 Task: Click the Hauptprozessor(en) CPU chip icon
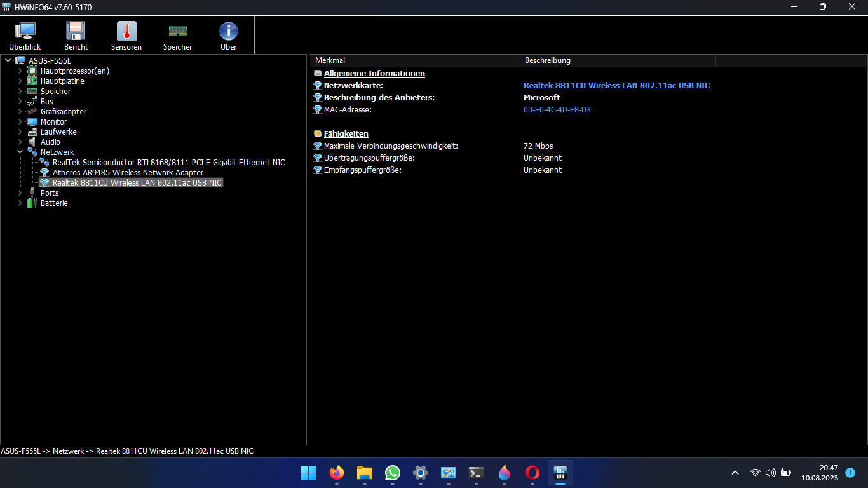click(x=32, y=71)
